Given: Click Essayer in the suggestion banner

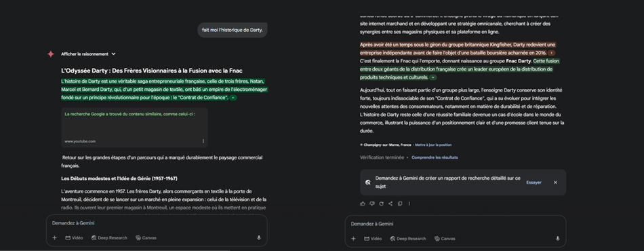Looking at the screenshot, I should 534,182.
